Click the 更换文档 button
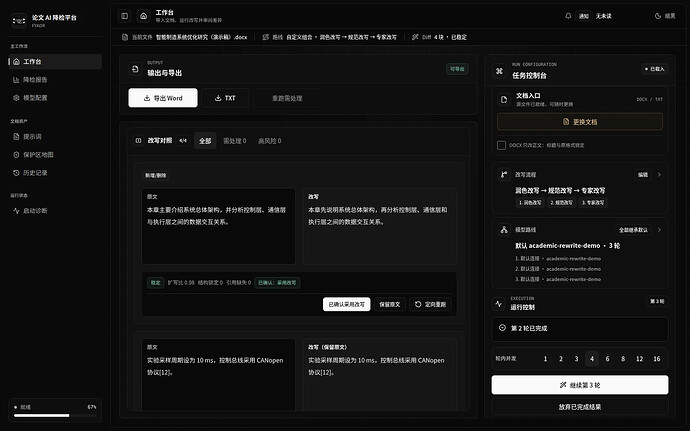 [x=580, y=122]
